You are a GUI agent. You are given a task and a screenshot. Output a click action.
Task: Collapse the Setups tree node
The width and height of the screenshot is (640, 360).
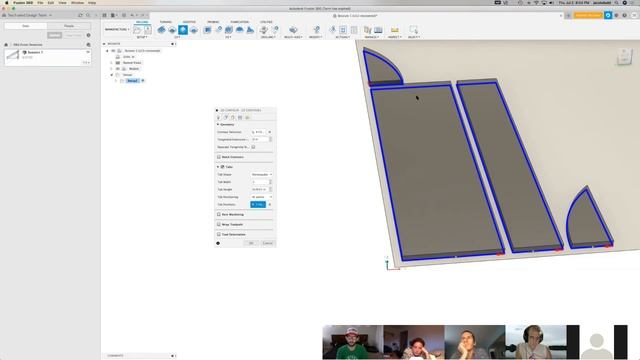pos(112,75)
